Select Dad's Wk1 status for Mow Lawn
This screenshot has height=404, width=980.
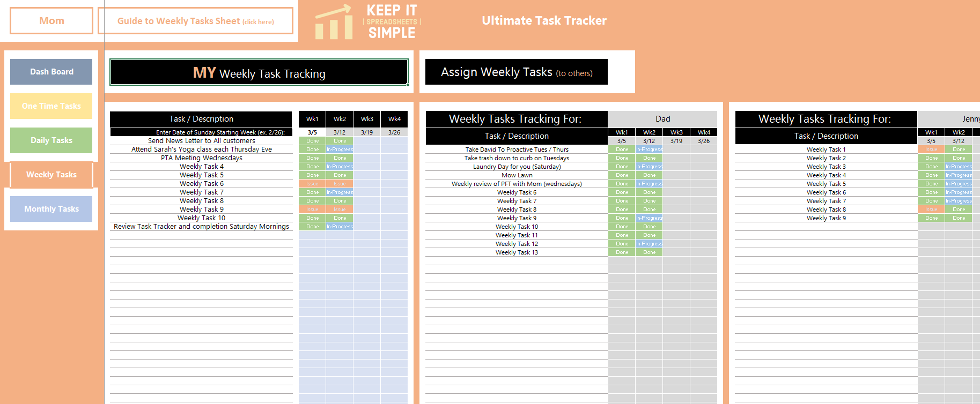point(622,175)
